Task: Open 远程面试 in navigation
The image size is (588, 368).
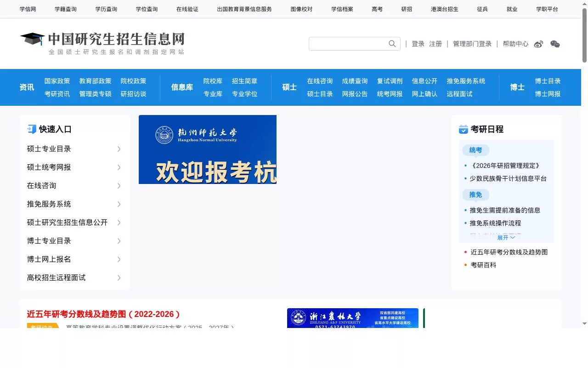Action: [460, 94]
